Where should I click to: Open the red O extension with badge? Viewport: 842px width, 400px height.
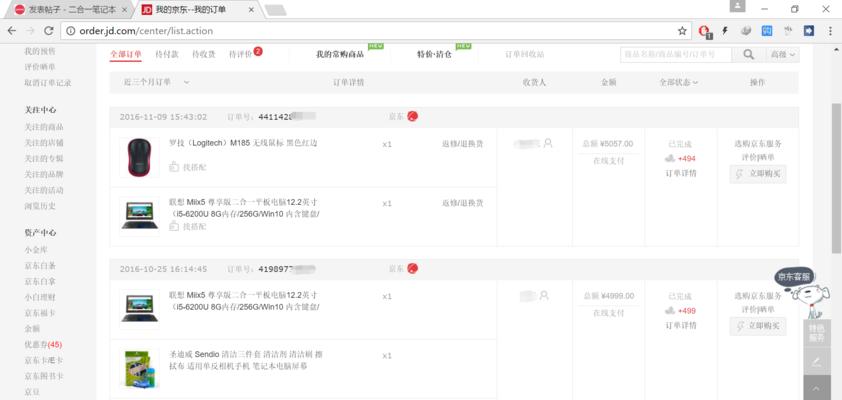pyautogui.click(x=705, y=31)
